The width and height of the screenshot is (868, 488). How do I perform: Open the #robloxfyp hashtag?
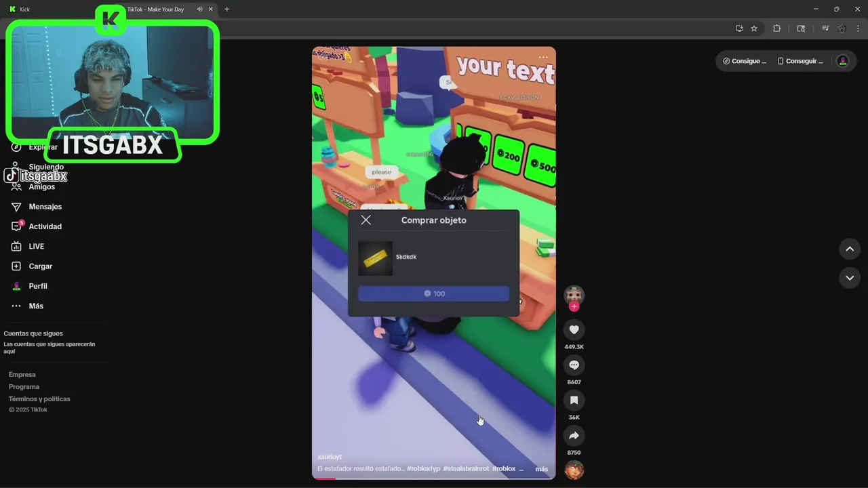pyautogui.click(x=423, y=469)
